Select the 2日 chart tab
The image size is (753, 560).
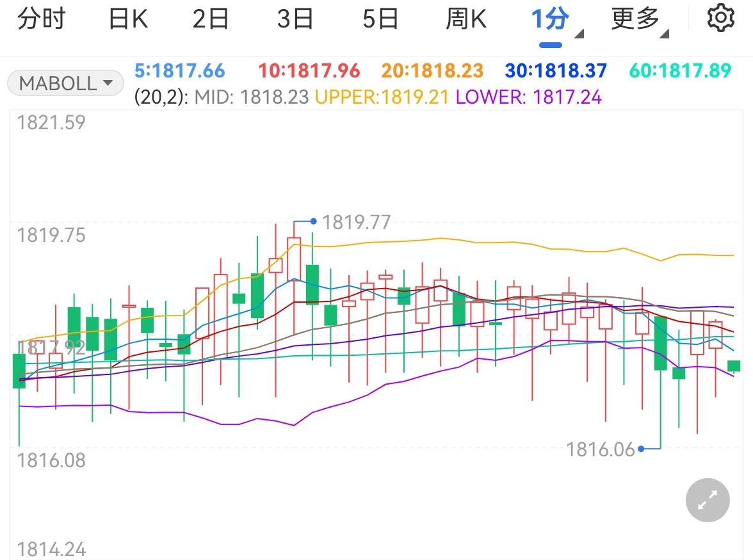[211, 19]
